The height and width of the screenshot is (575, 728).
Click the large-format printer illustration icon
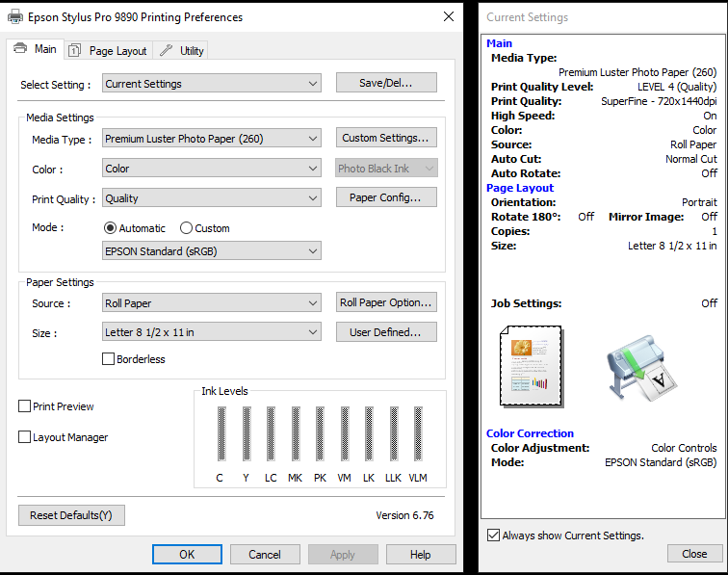click(x=642, y=368)
